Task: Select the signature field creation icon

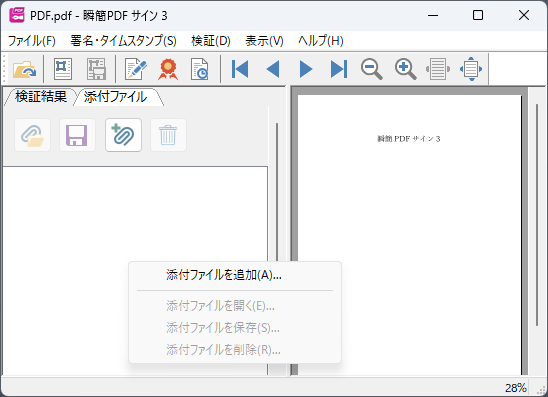Action: pyautogui.click(x=63, y=69)
